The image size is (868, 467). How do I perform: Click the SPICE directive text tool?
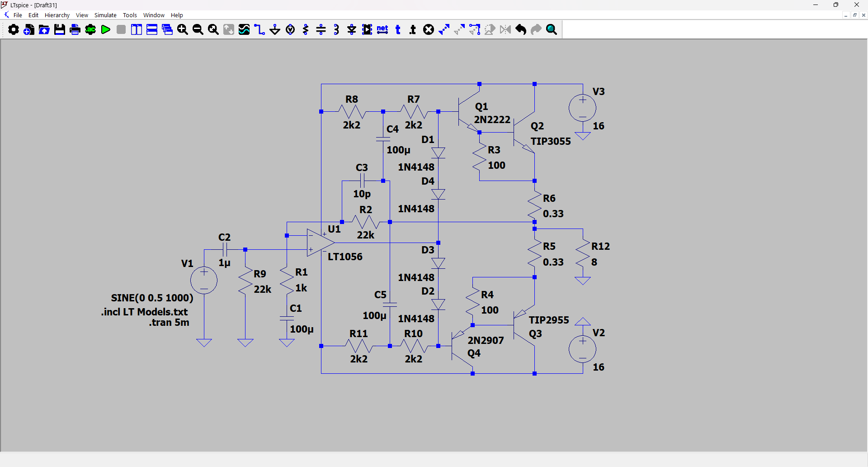(413, 30)
